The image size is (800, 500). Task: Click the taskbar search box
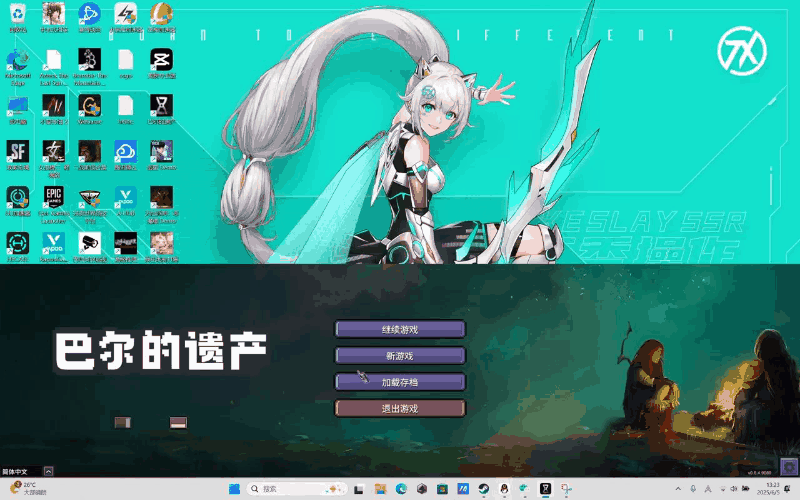[297, 489]
